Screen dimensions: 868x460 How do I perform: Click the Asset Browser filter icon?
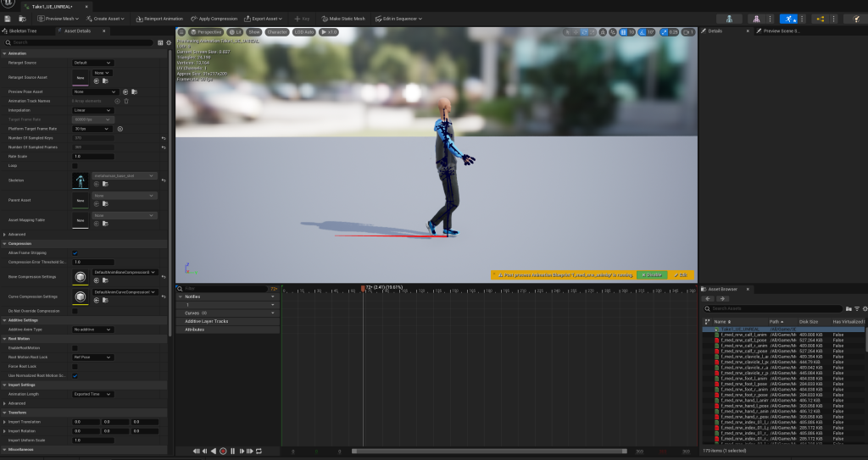coord(857,309)
